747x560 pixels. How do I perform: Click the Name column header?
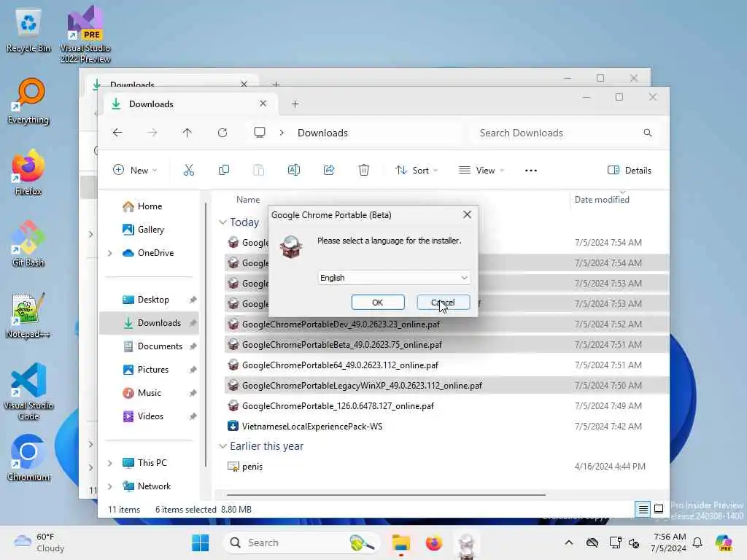pyautogui.click(x=248, y=200)
